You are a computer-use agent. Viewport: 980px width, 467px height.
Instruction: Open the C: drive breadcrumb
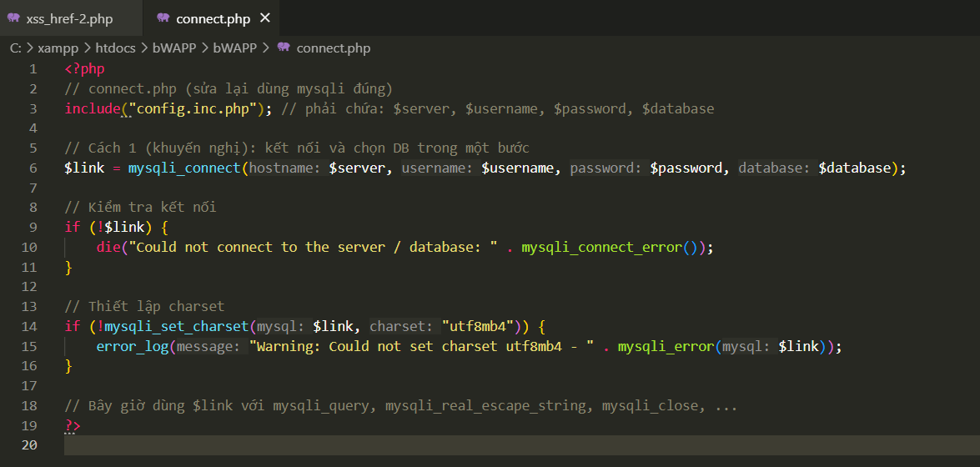point(16,48)
